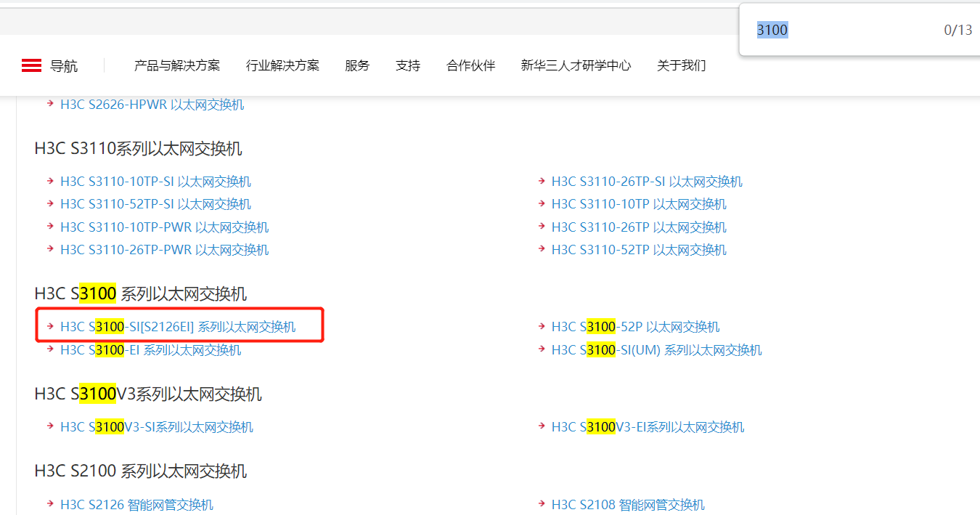The width and height of the screenshot is (980, 515).
Task: Open H3C S2126 智能网管交换机 link
Action: pos(137,505)
